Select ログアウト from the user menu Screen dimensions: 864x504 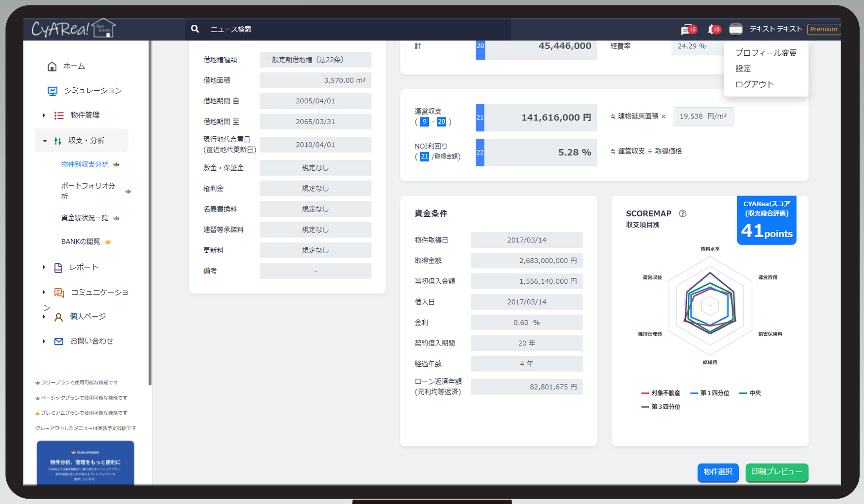754,84
